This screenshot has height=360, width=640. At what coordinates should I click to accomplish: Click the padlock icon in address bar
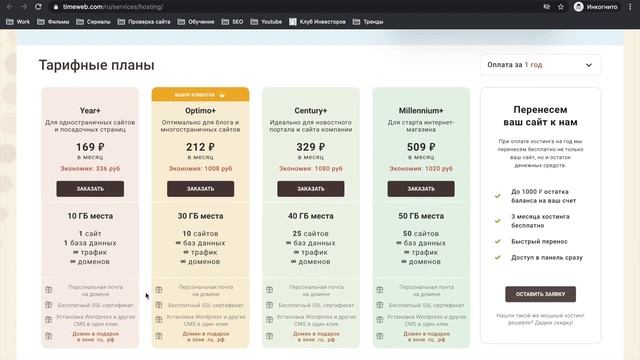pos(56,7)
